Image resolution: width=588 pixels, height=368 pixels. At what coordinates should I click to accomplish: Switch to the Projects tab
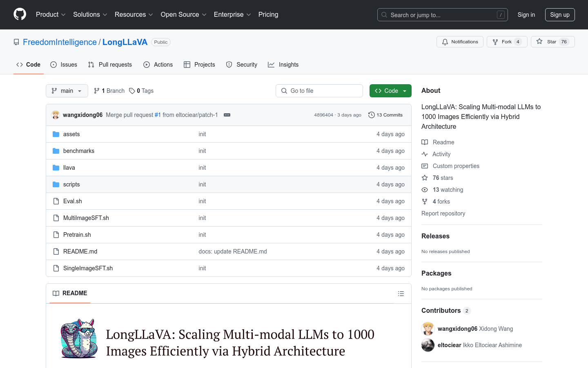tap(199, 65)
